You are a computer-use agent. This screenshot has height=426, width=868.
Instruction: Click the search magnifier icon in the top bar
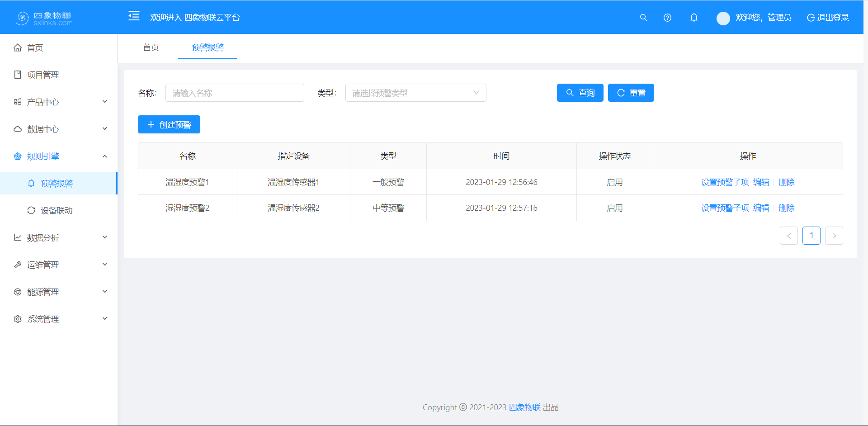[x=643, y=18]
